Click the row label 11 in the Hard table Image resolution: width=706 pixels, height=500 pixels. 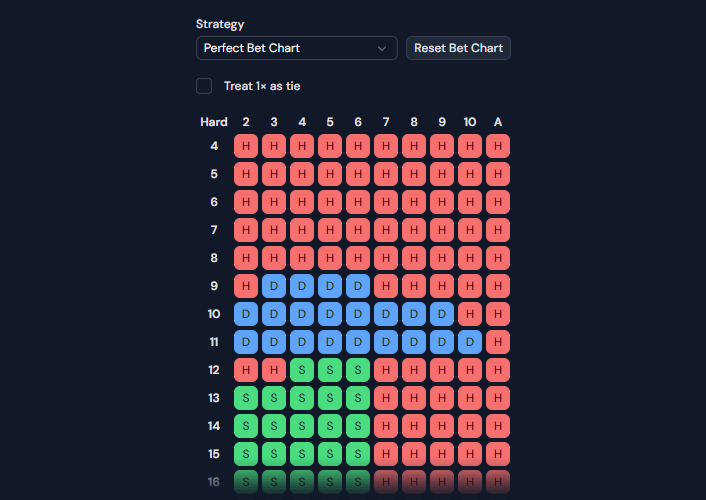click(x=214, y=342)
